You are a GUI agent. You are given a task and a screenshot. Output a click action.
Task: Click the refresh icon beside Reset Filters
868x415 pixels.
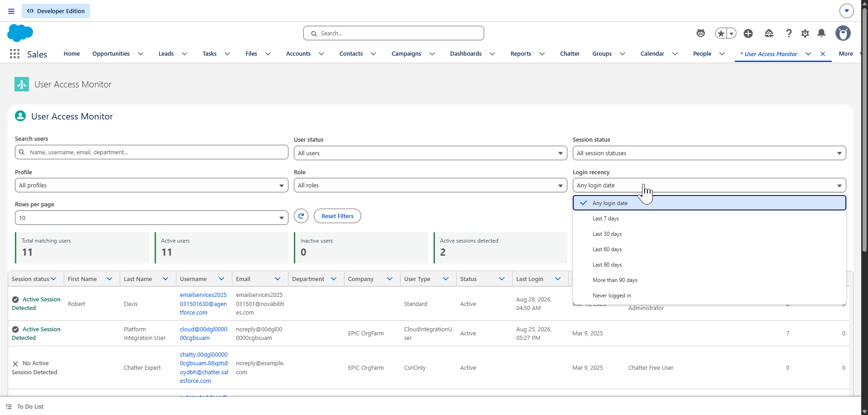[301, 216]
